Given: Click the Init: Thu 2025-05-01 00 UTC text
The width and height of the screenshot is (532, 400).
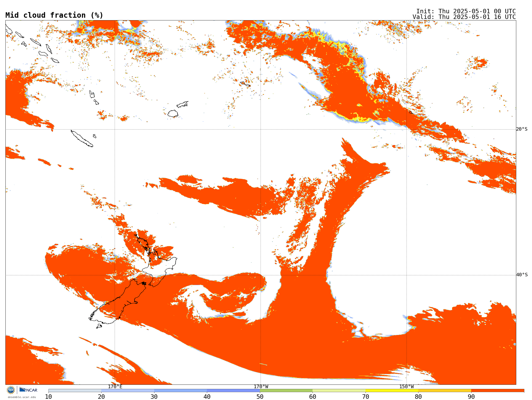Looking at the screenshot, I should click(x=466, y=11).
